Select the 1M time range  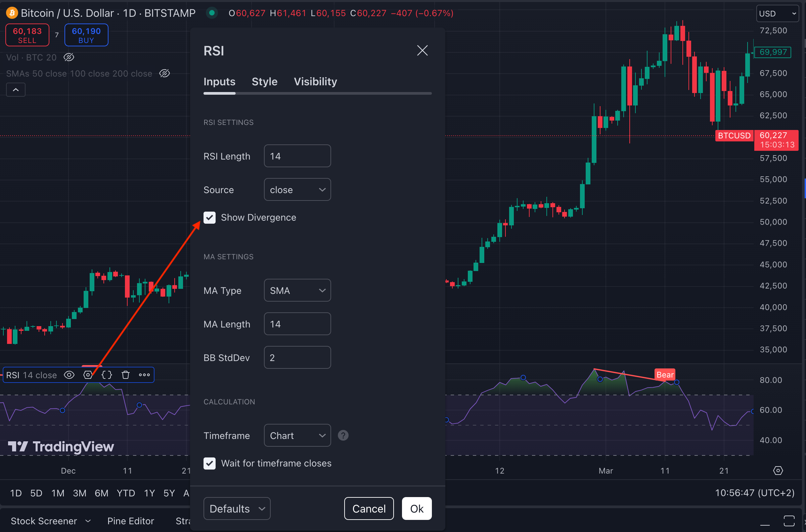pos(58,493)
